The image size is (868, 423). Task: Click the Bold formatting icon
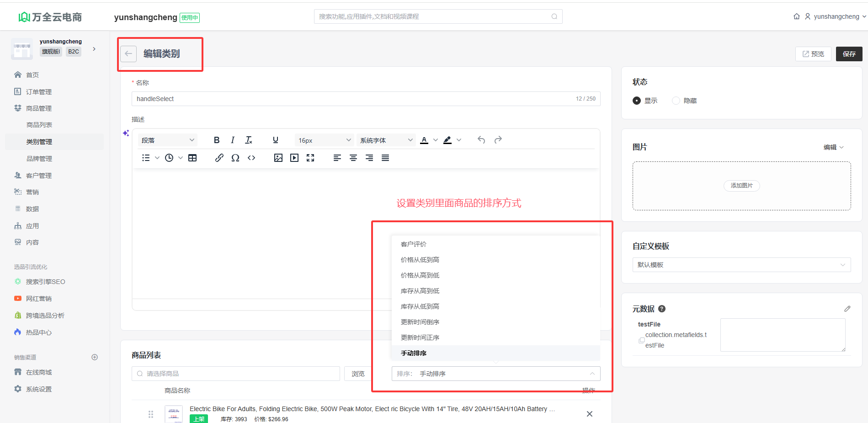(217, 140)
